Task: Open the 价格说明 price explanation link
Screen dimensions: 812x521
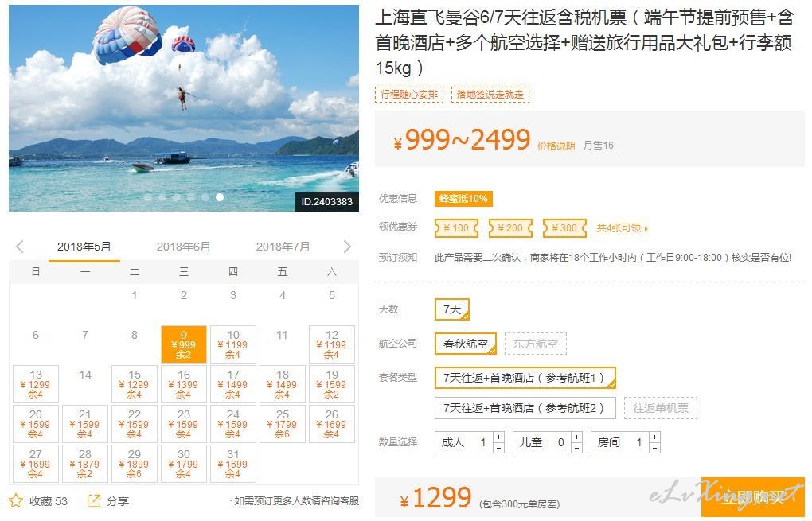Action: [556, 146]
